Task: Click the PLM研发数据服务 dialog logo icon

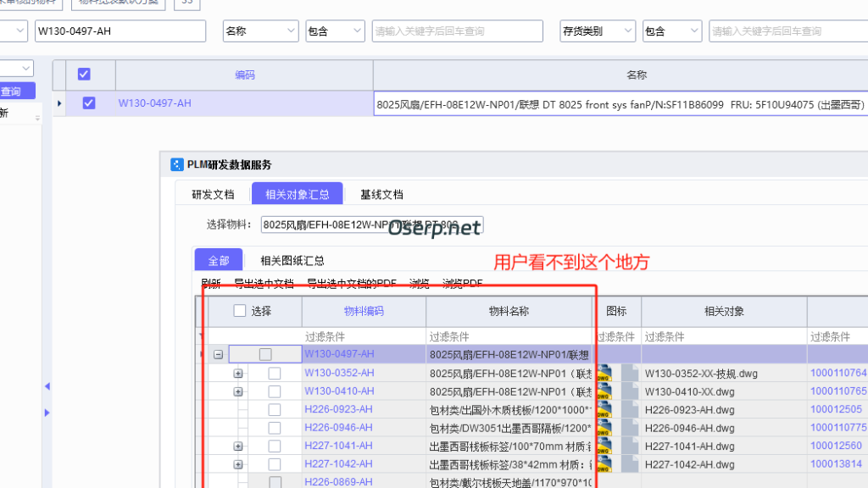Action: coord(176,164)
